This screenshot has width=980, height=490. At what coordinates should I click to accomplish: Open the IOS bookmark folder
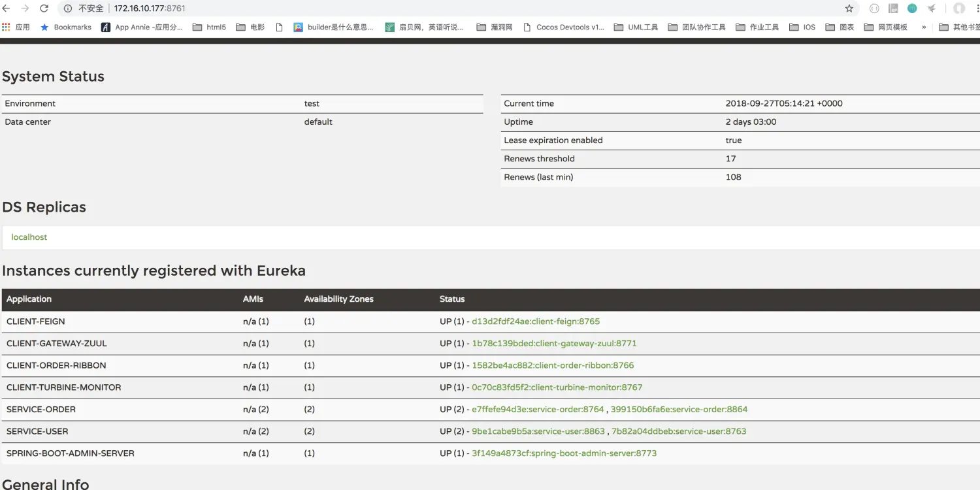coord(802,27)
